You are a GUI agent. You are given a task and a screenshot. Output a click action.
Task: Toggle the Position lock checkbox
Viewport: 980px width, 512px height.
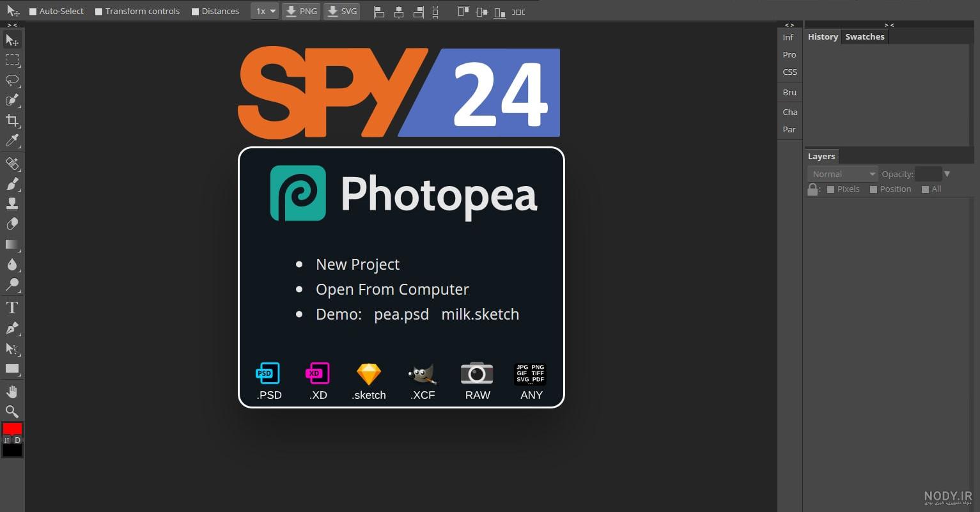tap(873, 189)
